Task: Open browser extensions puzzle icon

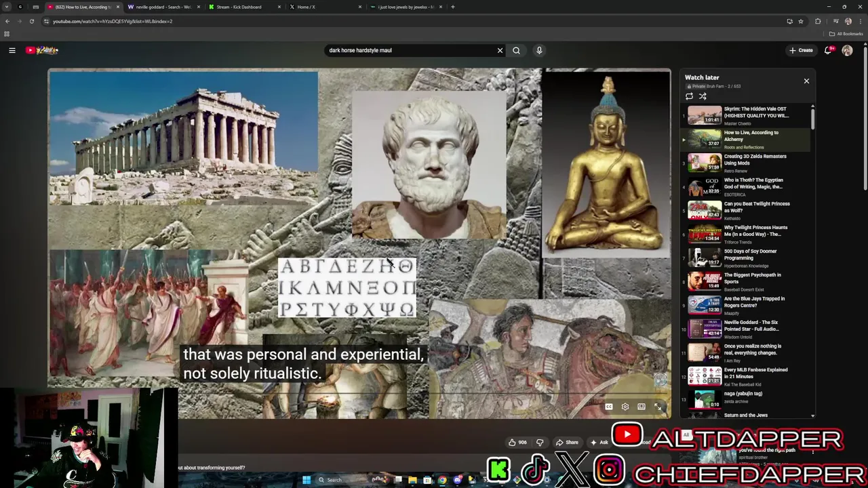Action: (818, 21)
